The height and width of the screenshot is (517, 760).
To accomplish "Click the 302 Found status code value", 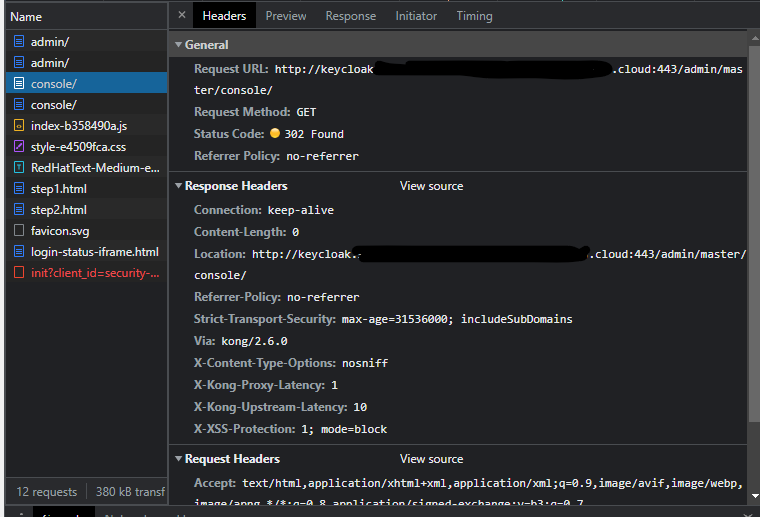I will click(x=314, y=134).
